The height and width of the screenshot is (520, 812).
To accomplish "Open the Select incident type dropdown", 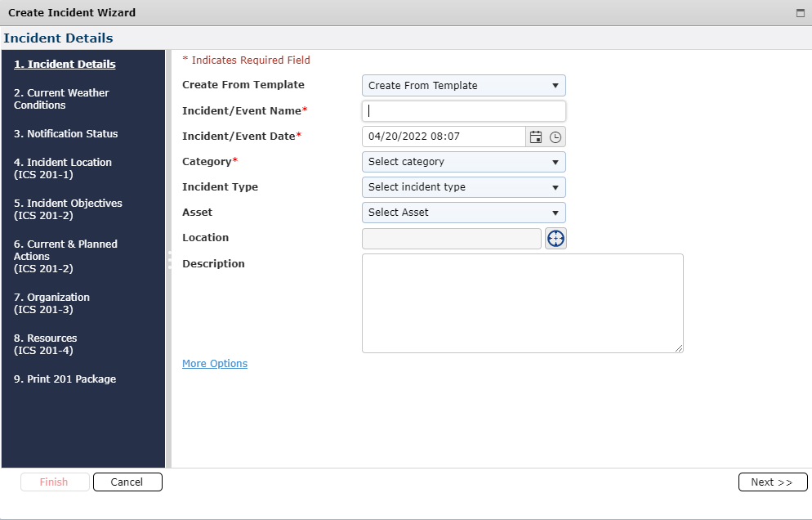I will click(463, 187).
